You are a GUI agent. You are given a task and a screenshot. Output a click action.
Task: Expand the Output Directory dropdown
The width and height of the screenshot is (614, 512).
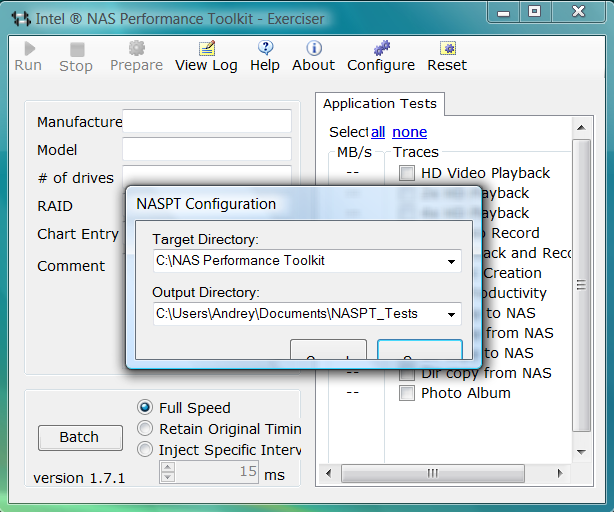(452, 315)
